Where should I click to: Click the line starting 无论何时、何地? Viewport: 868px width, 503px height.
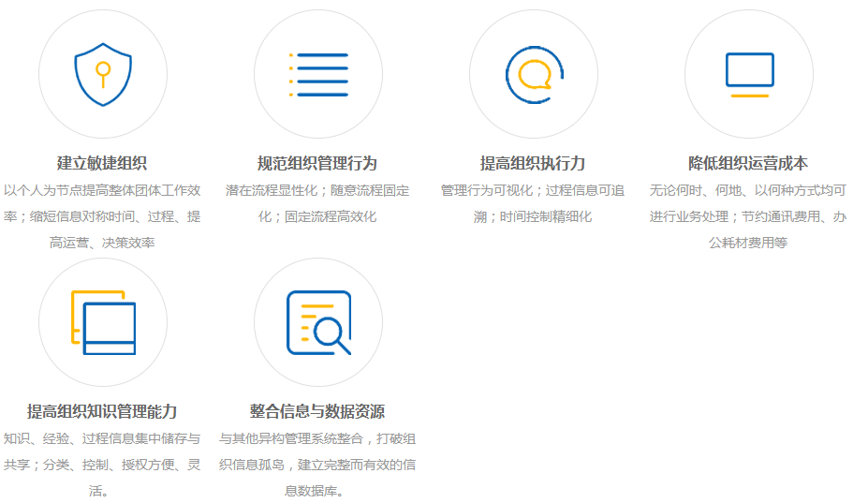[748, 190]
